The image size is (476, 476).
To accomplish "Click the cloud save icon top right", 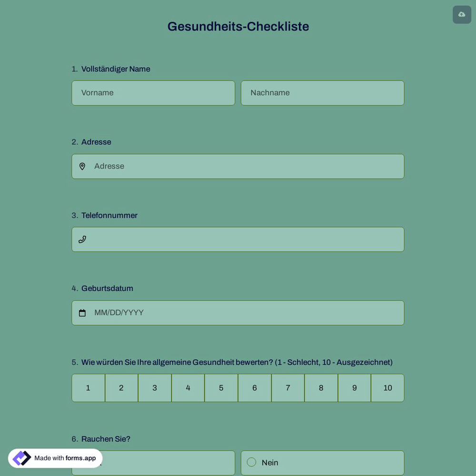I will (x=461, y=13).
